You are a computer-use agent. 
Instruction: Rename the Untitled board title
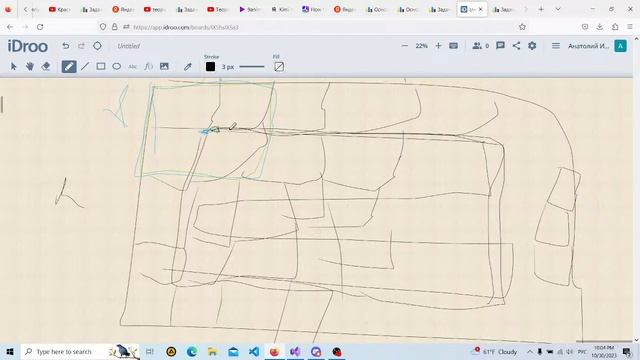129,46
